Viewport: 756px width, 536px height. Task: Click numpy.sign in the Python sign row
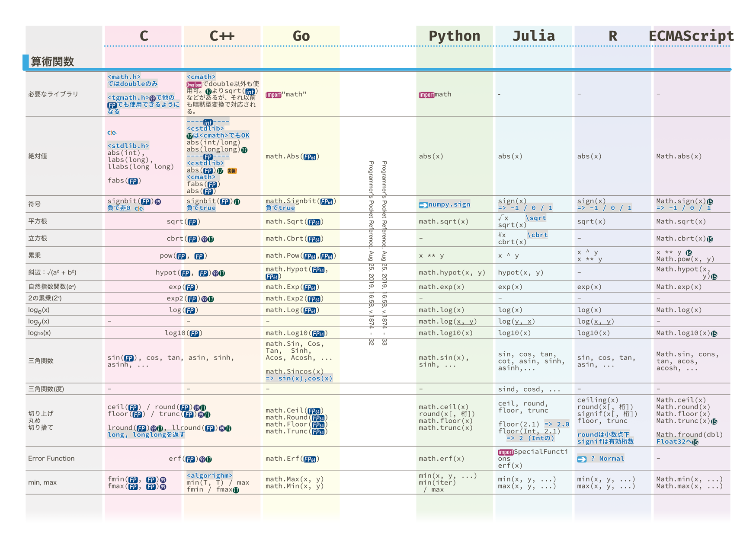click(x=449, y=204)
